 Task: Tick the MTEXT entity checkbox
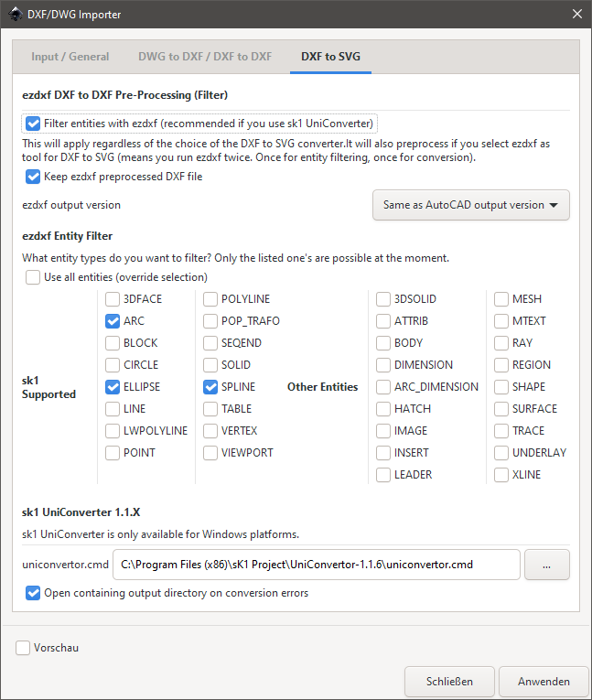(501, 321)
